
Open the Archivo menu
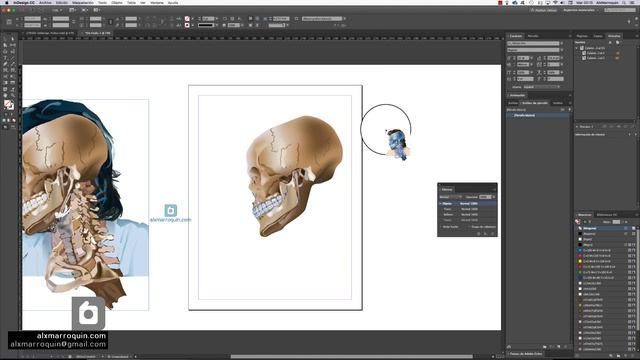[x=45, y=2]
